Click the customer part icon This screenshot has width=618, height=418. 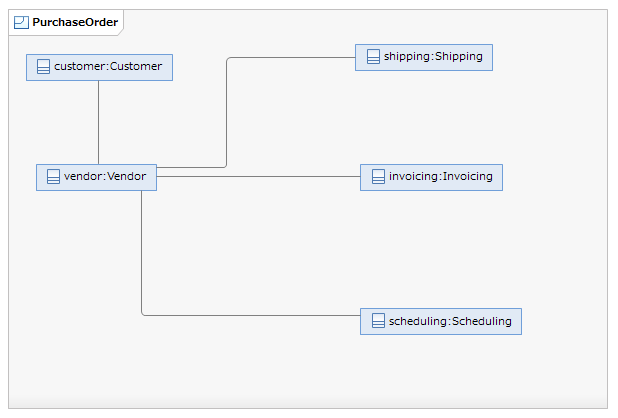coord(43,67)
